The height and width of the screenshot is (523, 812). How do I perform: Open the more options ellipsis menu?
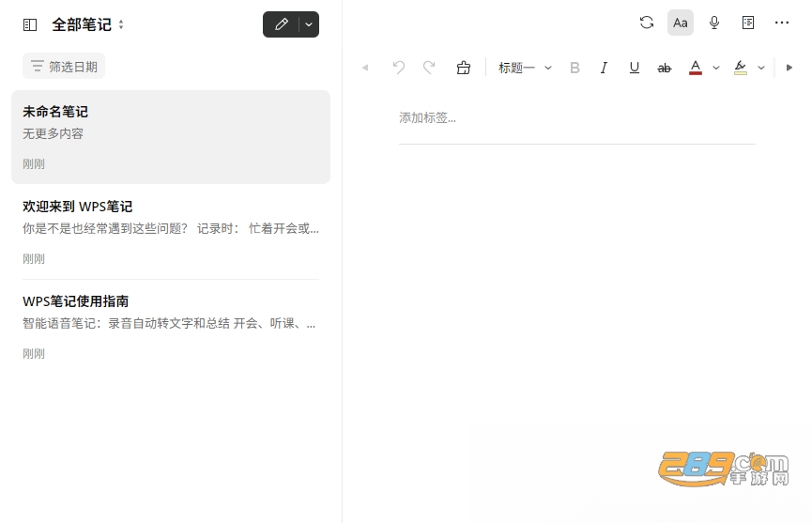pyautogui.click(x=781, y=23)
